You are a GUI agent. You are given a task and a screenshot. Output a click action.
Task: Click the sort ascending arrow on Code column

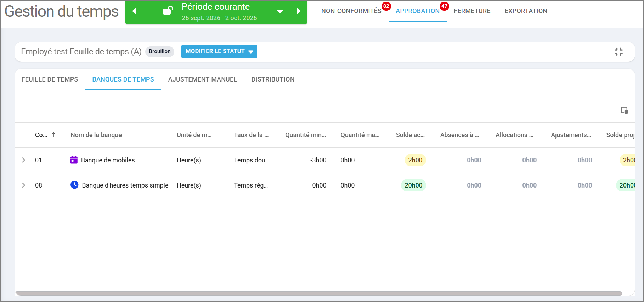[x=53, y=135]
